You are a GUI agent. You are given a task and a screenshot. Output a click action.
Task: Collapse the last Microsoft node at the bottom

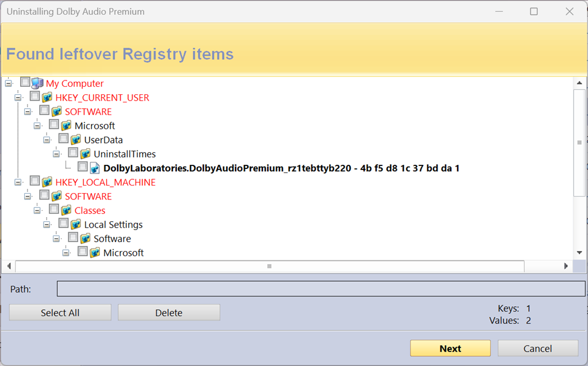[x=65, y=253]
